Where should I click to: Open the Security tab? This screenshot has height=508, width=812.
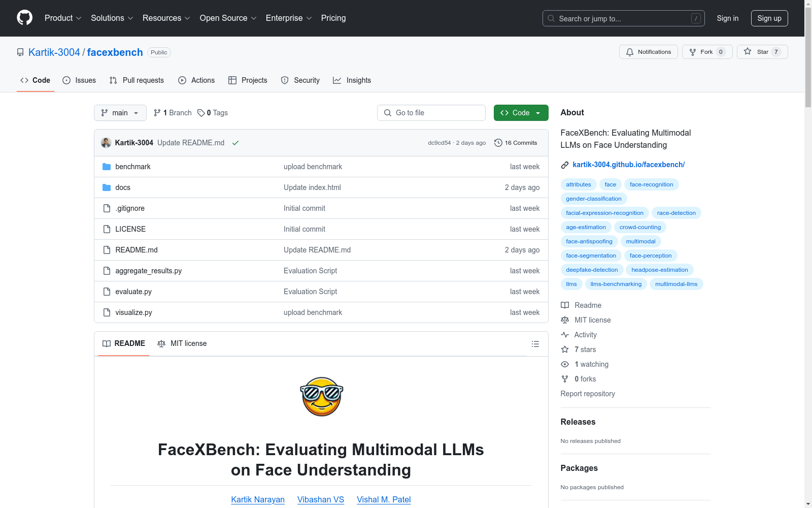click(300, 80)
